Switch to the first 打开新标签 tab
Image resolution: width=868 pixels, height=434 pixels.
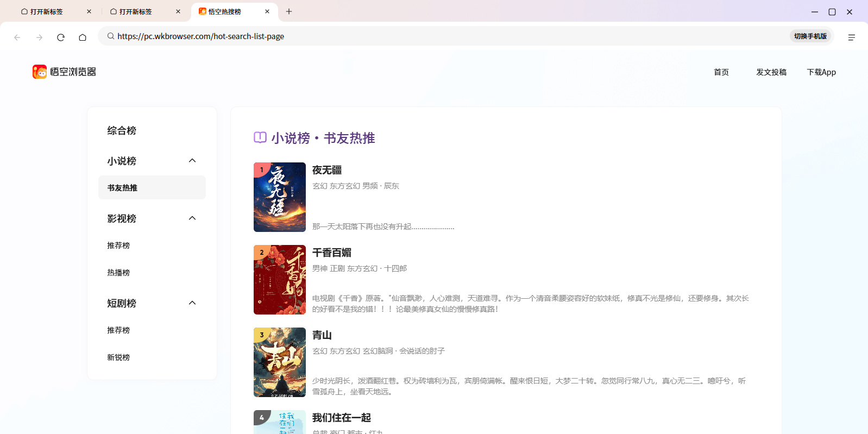point(56,11)
